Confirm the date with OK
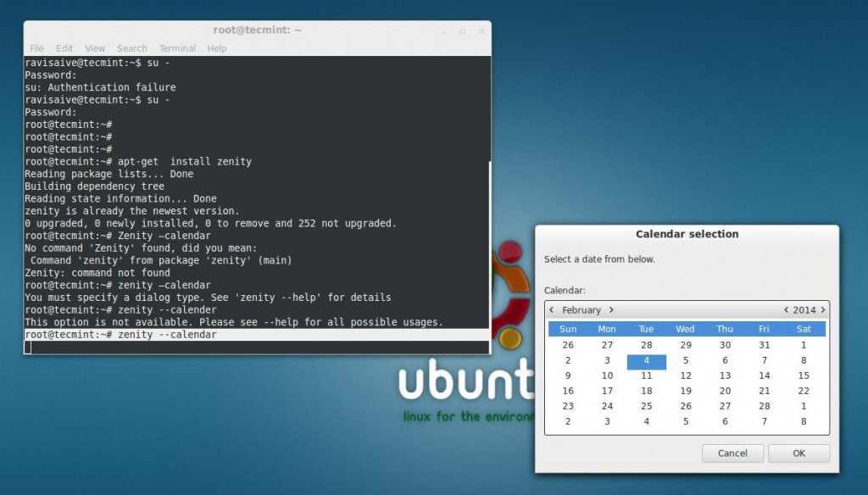The image size is (868, 495). pyautogui.click(x=798, y=453)
